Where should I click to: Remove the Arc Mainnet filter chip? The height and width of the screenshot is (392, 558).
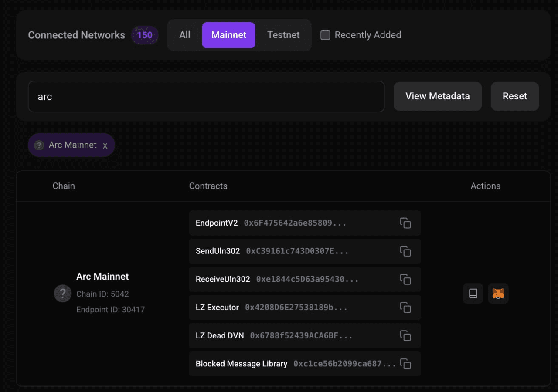[x=105, y=145]
